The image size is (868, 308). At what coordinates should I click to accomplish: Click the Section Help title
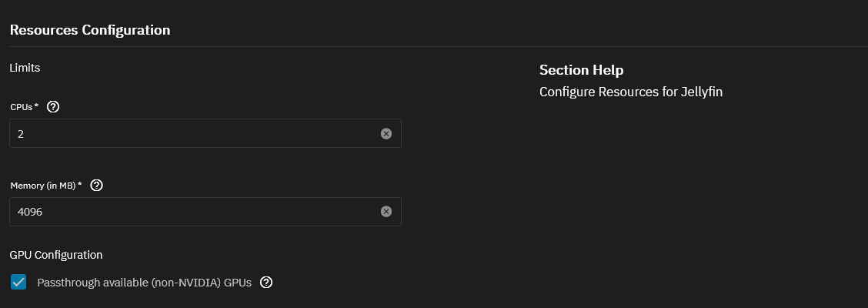pyautogui.click(x=581, y=70)
